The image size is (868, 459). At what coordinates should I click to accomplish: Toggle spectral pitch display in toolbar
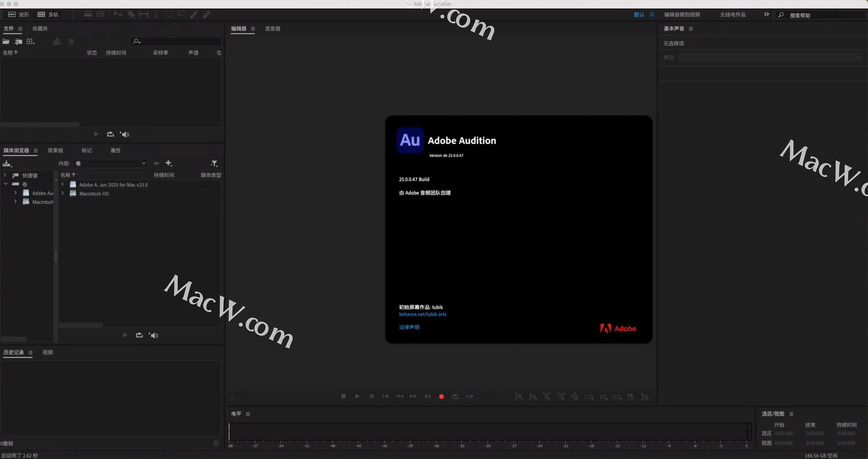100,14
